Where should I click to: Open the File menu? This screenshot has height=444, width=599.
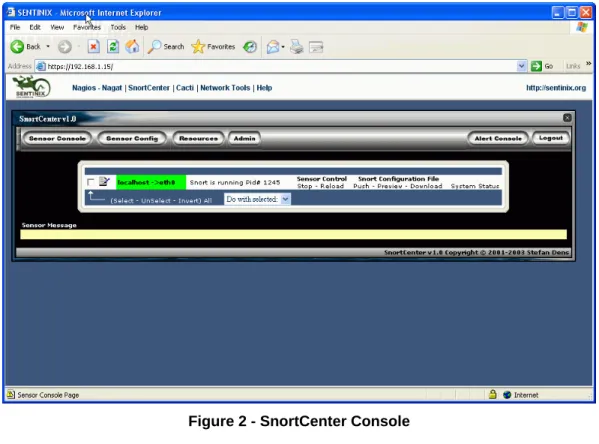(x=15, y=27)
